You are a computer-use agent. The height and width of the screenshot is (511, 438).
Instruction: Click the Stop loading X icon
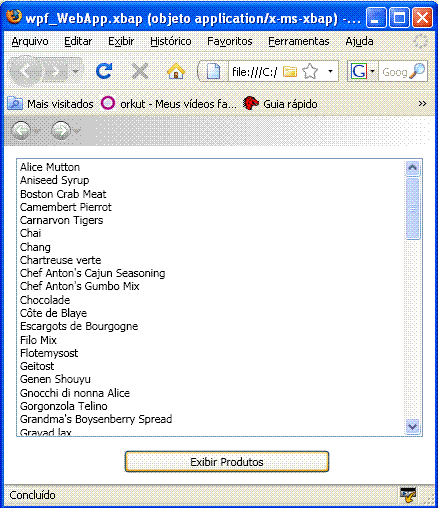tap(140, 71)
